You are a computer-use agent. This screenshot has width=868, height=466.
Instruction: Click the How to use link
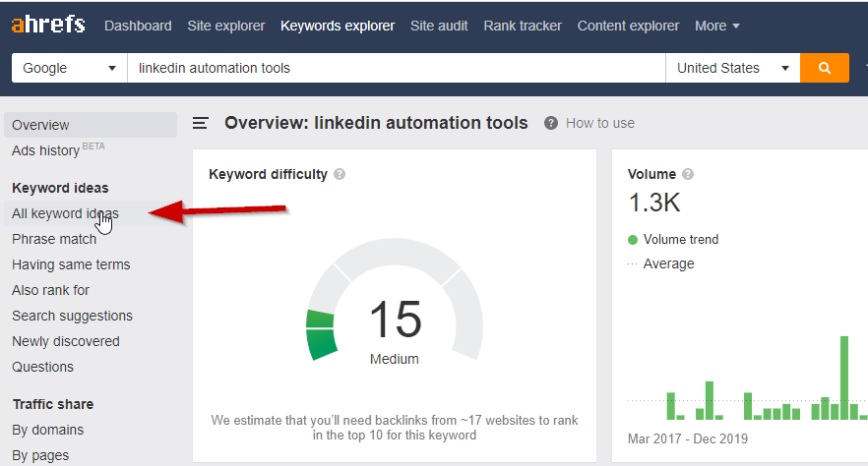600,123
